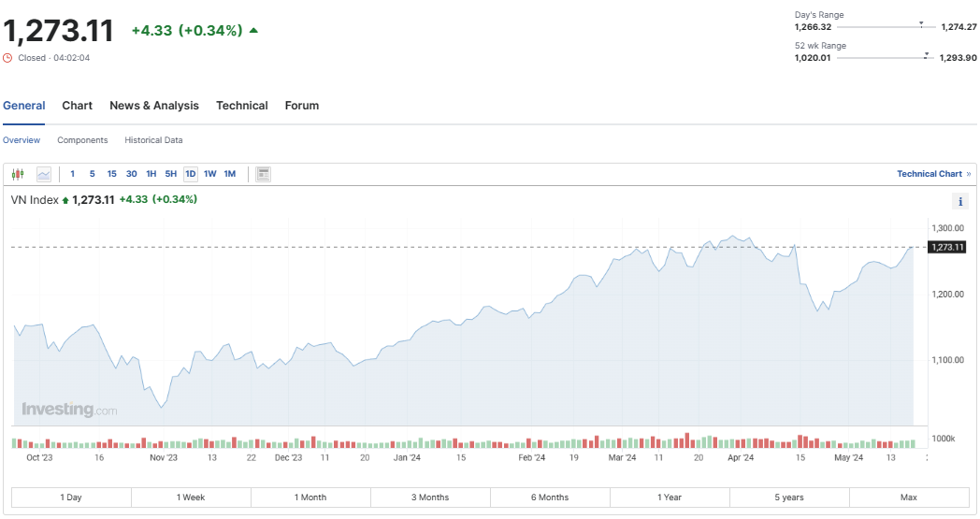980x519 pixels.
Task: Click the clock icon beside Closed status
Action: pos(8,58)
